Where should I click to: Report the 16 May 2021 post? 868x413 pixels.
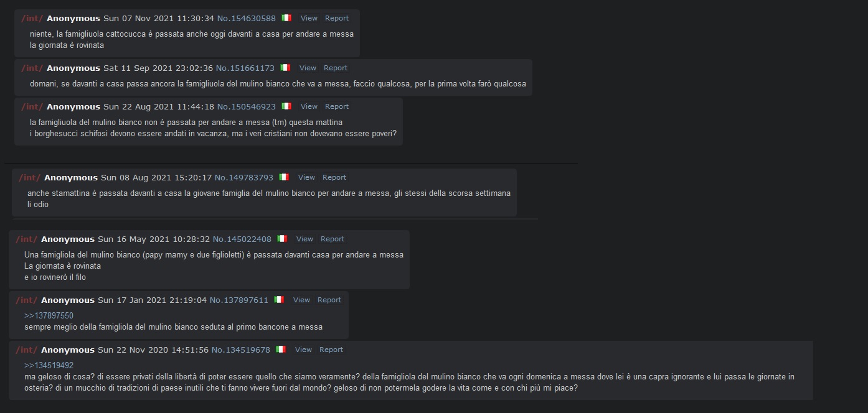(x=333, y=239)
